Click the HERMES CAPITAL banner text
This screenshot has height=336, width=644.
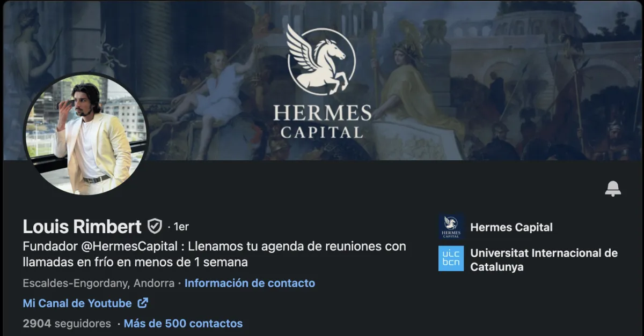pos(322,122)
